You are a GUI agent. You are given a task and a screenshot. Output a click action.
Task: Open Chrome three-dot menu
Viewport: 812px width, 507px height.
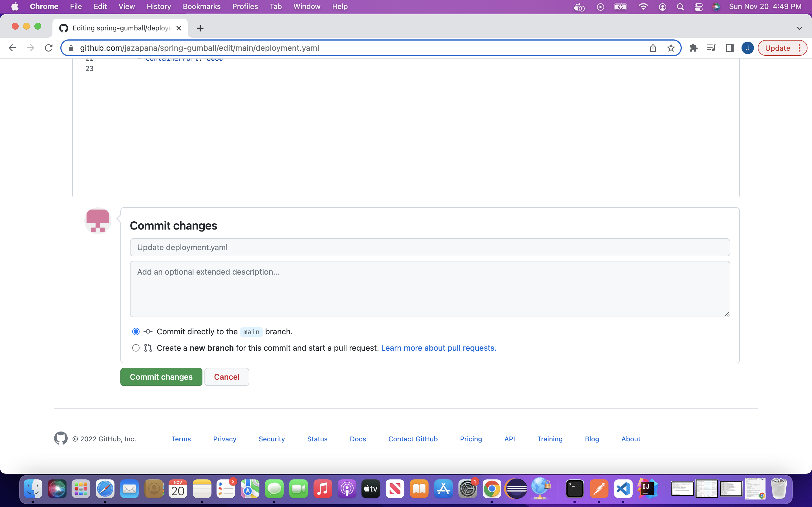800,48
